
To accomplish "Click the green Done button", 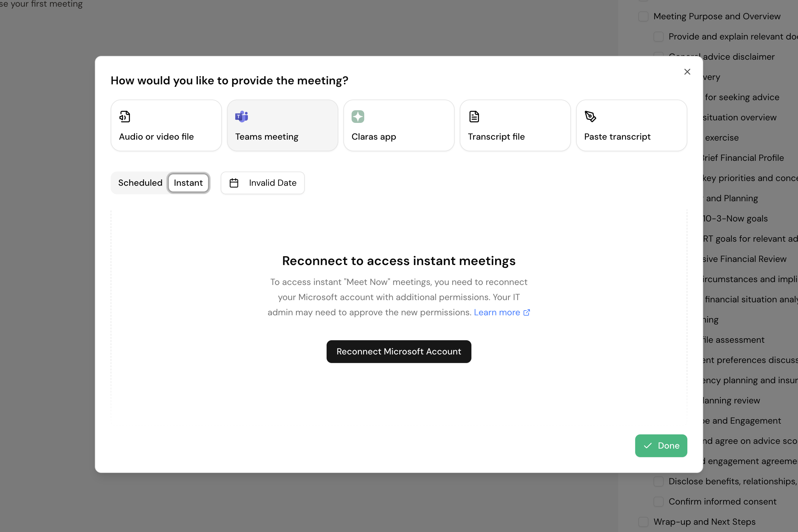I will click(661, 445).
